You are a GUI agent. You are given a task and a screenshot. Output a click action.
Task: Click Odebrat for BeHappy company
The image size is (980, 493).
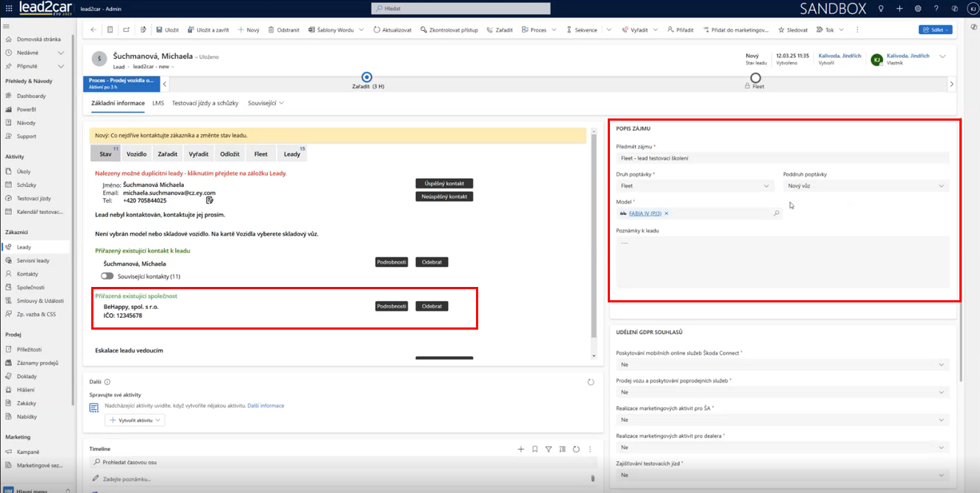[431, 306]
